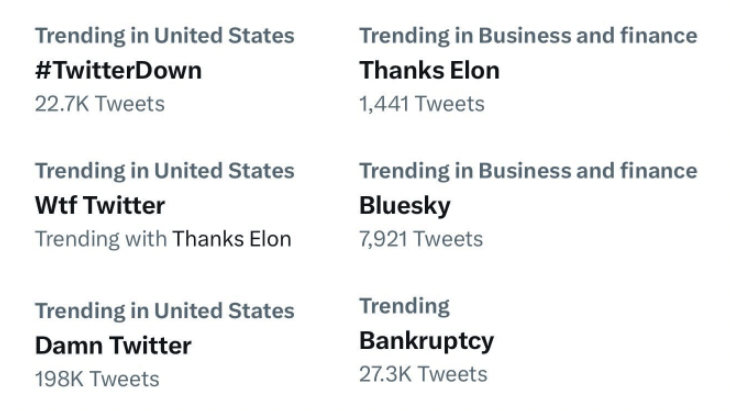Open the #TwitterDown trending hashtag
This screenshot has width=730, height=411.
point(118,70)
